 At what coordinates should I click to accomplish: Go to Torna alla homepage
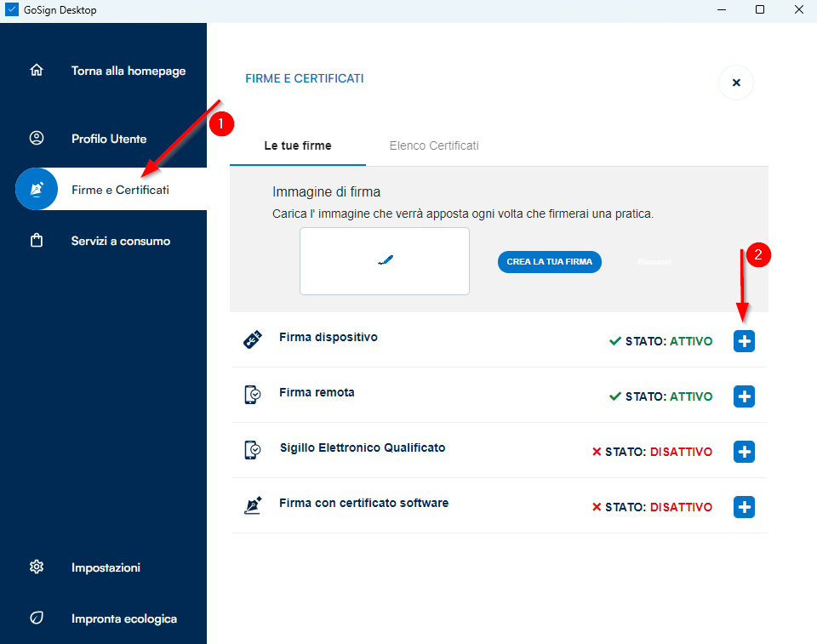129,71
